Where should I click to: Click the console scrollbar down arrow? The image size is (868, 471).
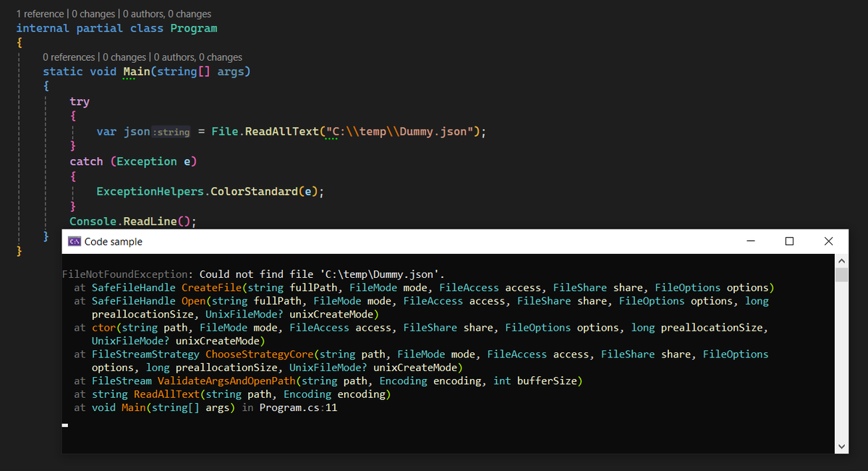[841, 446]
